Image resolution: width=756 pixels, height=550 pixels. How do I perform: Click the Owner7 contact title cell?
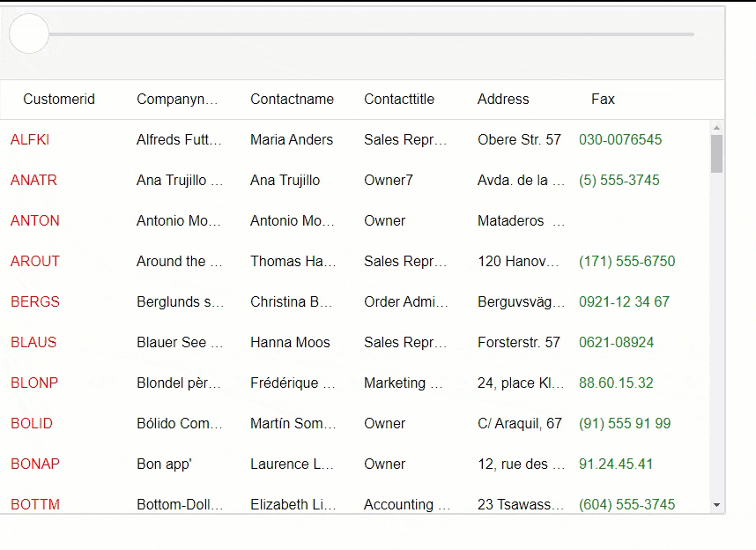(x=386, y=180)
